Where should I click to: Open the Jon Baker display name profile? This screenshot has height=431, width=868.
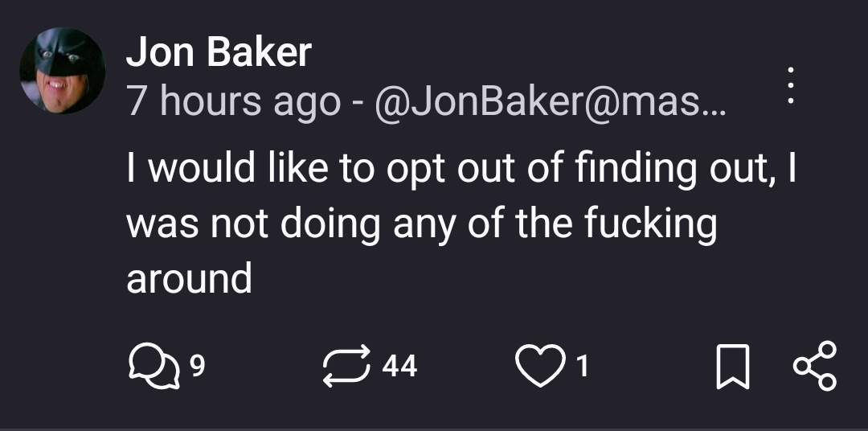coord(219,54)
